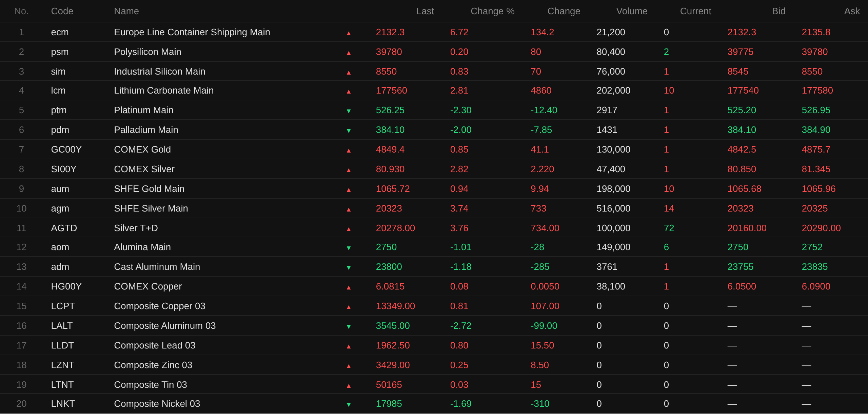
Task: Click the Code column header
Action: pos(62,11)
